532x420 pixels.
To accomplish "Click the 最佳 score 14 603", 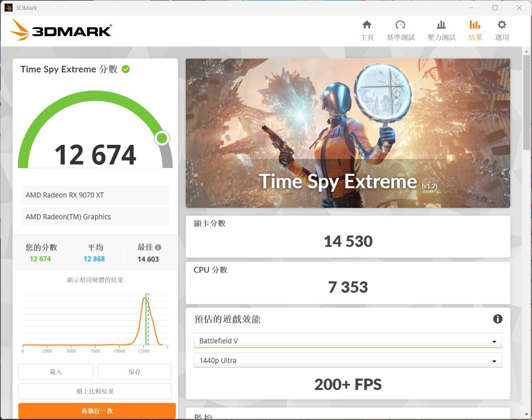I will click(148, 259).
